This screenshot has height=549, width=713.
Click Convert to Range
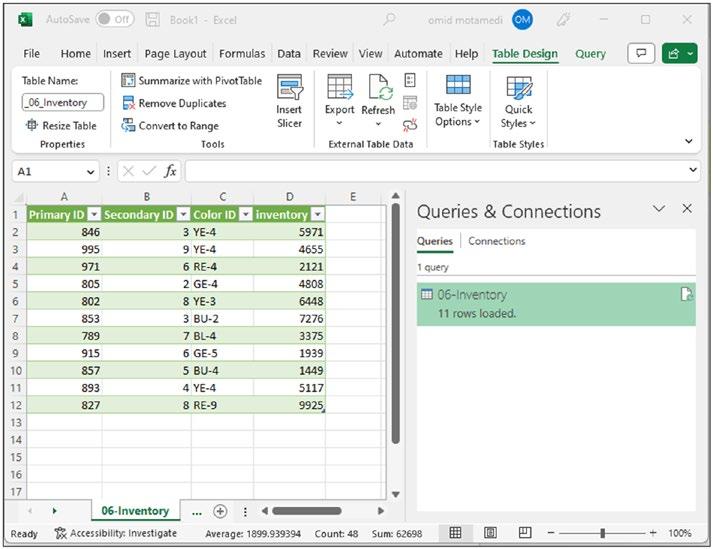(170, 126)
